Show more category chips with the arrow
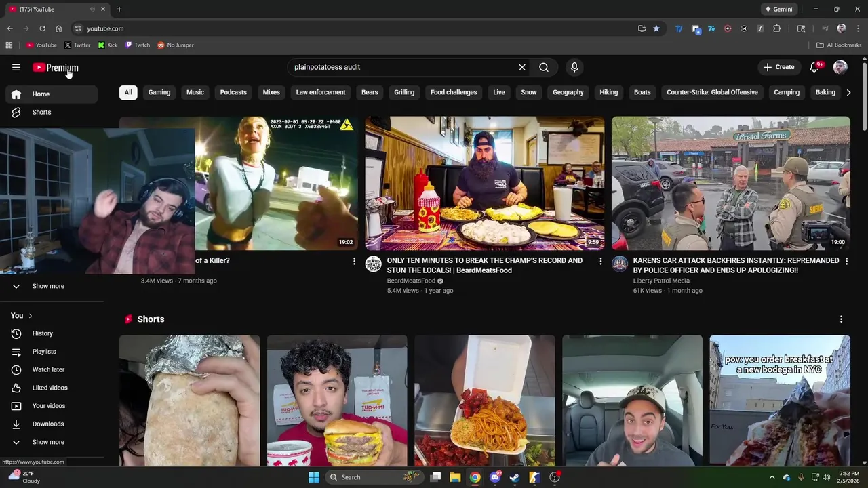Viewport: 868px width, 488px height. tap(848, 92)
